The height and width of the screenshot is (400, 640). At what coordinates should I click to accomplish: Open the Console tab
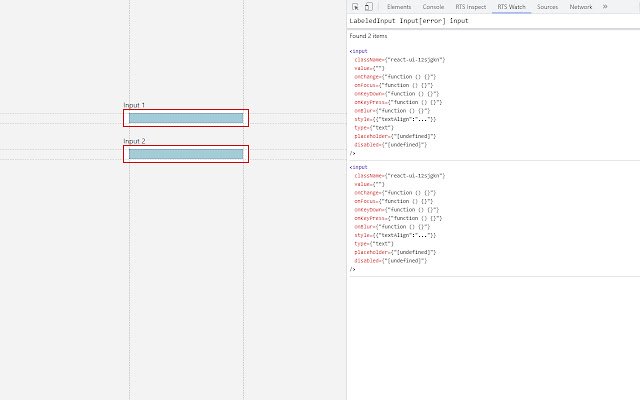[x=433, y=7]
